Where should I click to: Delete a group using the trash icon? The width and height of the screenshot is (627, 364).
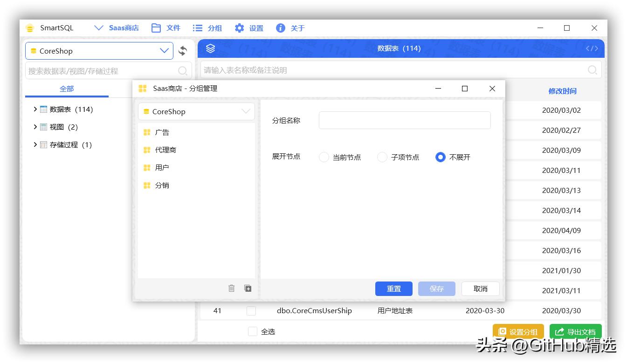click(232, 288)
